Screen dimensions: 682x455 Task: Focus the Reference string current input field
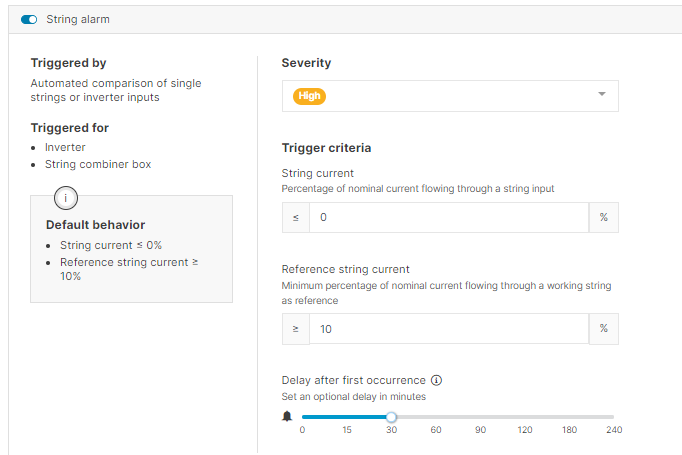[448, 329]
